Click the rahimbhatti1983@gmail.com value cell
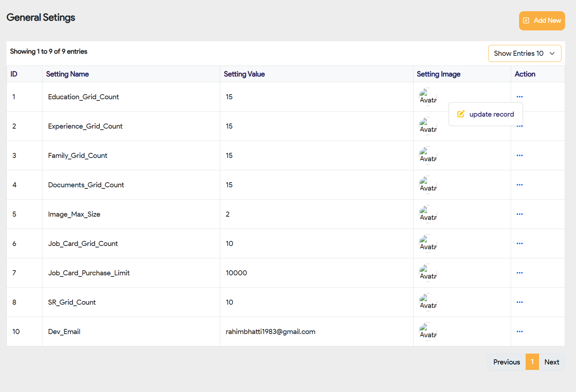Image resolution: width=576 pixels, height=392 pixels. 270,331
